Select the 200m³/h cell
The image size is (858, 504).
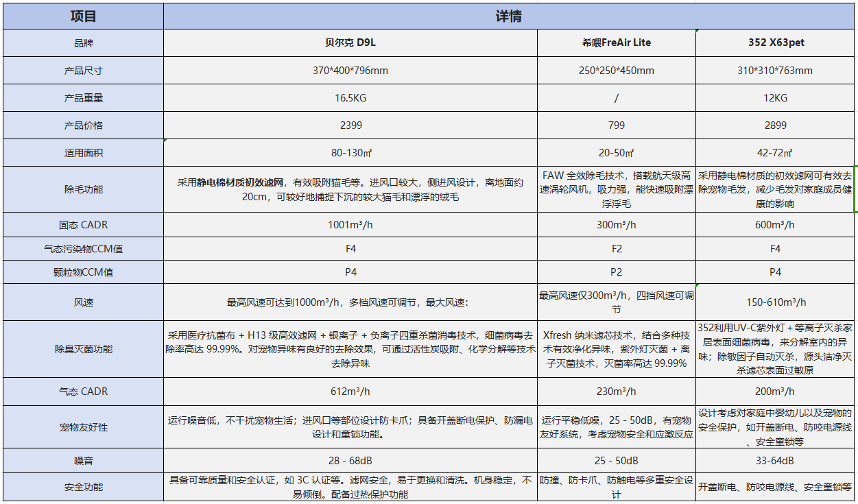pos(775,392)
